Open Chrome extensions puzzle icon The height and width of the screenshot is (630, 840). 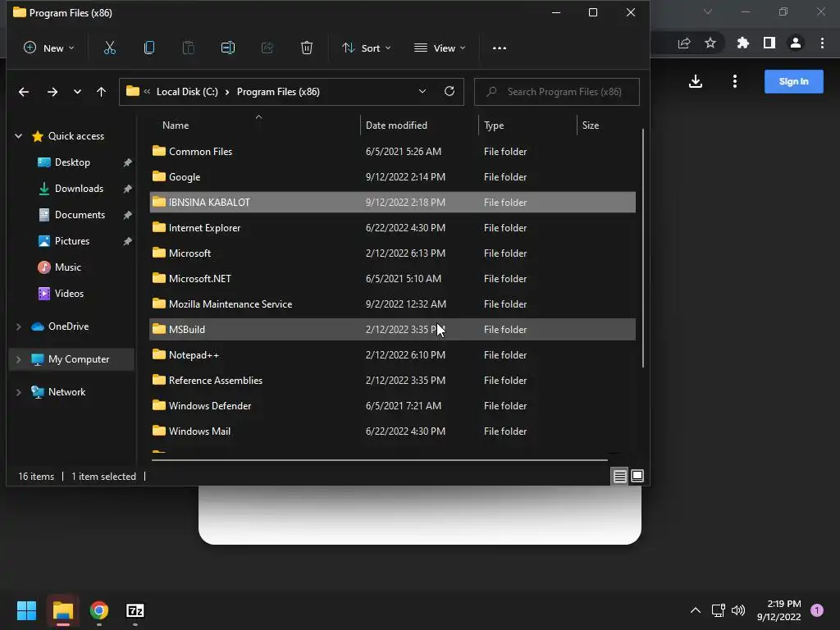coord(742,43)
